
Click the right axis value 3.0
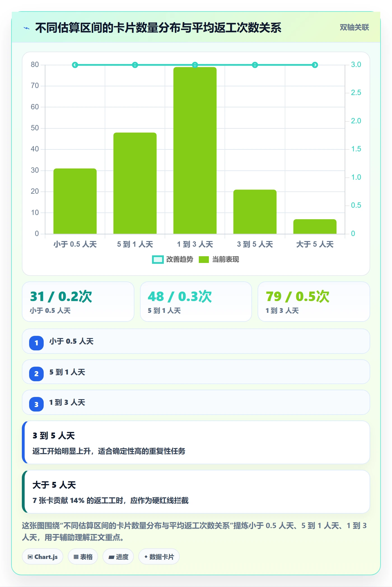(x=356, y=65)
